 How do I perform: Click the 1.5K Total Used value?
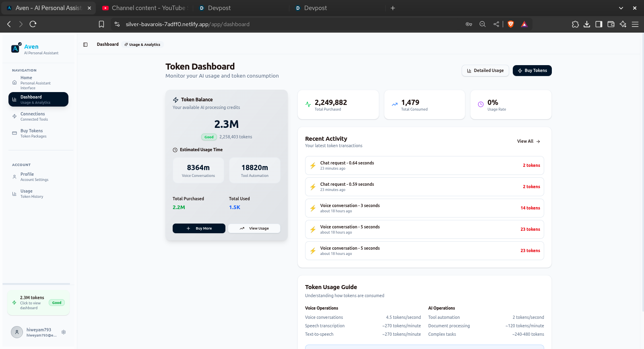234,207
